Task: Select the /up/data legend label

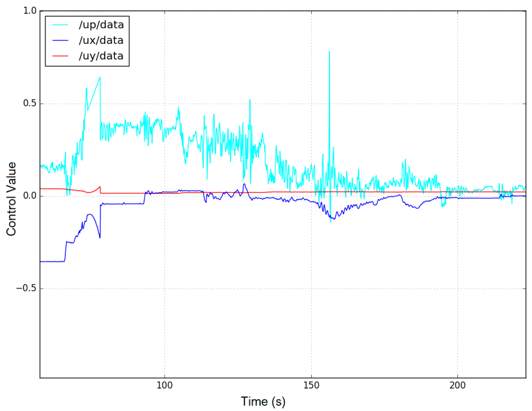Action: pos(101,25)
